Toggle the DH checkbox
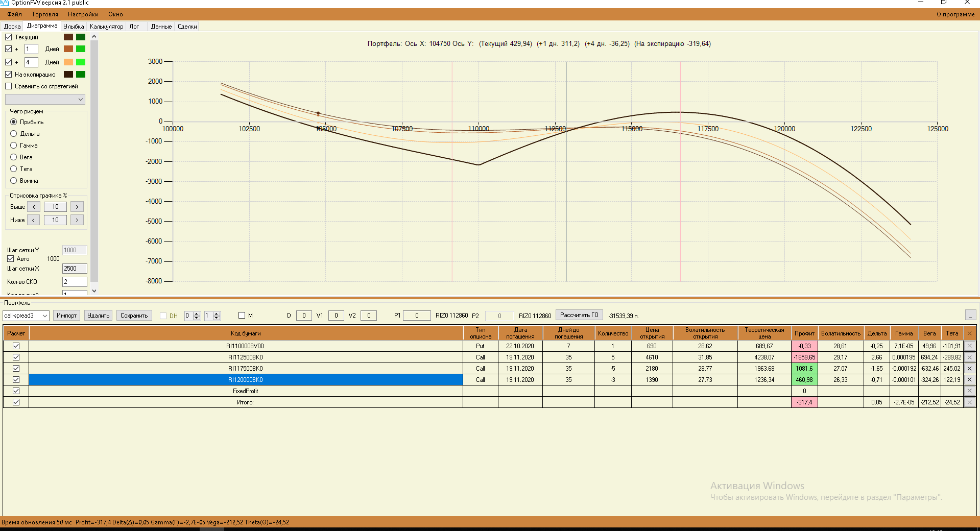 (163, 316)
